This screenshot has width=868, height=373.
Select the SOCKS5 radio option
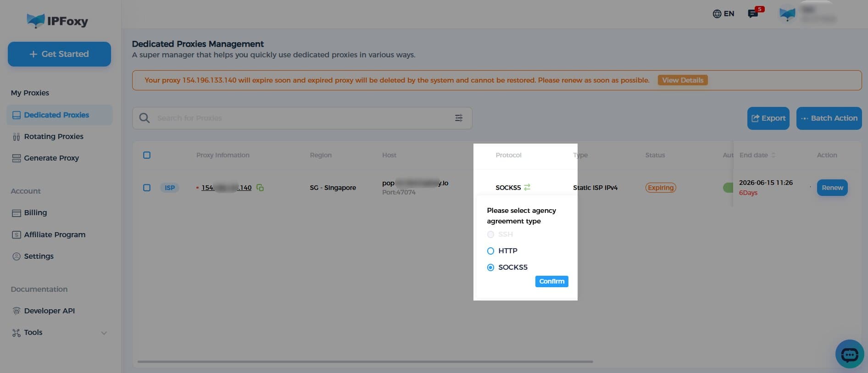point(490,267)
